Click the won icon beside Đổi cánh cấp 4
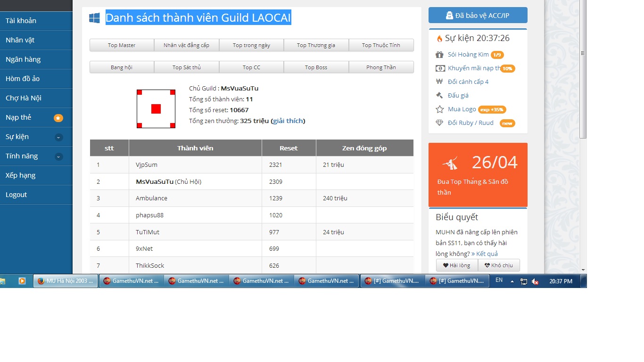Image resolution: width=644 pixels, height=362 pixels. 439,82
